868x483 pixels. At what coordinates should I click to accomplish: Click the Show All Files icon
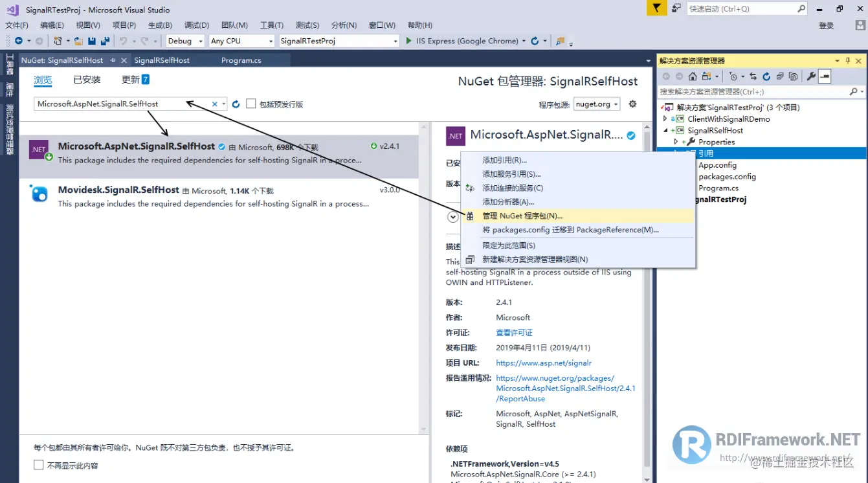pyautogui.click(x=793, y=76)
